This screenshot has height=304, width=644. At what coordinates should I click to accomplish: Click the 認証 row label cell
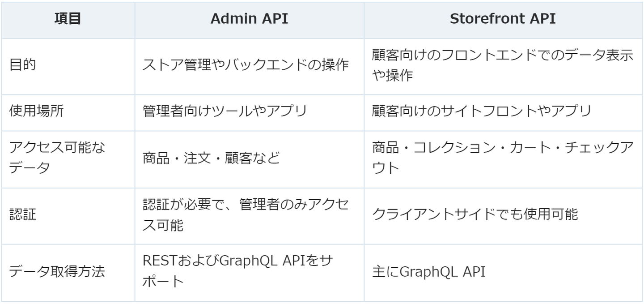[x=23, y=214]
